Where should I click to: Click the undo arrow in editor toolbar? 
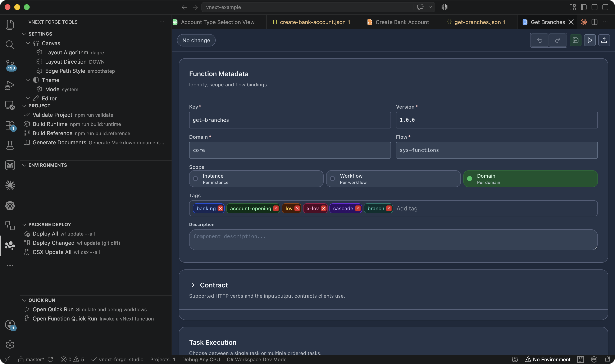coord(539,40)
